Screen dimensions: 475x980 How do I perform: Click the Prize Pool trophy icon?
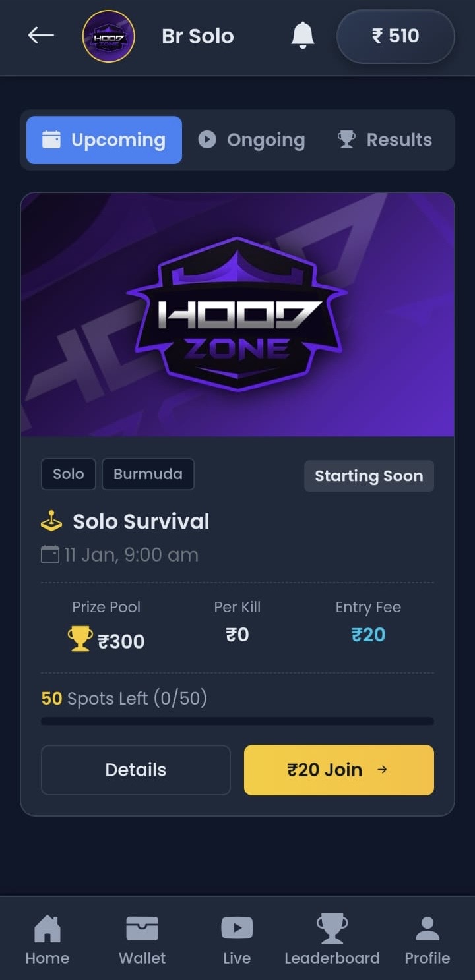coord(80,639)
